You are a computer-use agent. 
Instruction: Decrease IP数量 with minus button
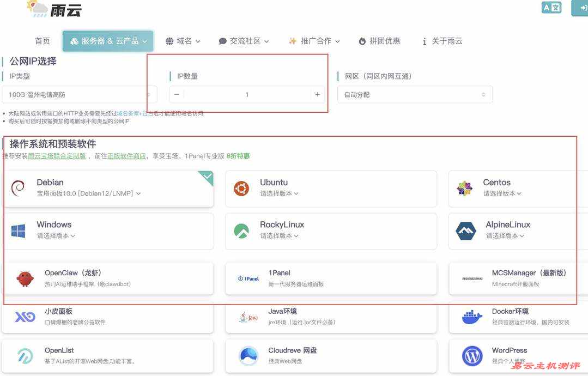click(x=177, y=94)
